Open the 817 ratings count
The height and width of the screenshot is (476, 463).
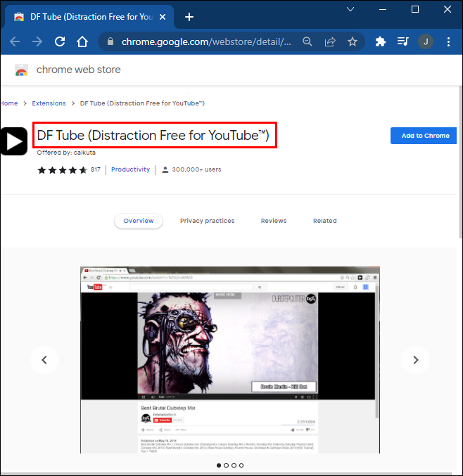96,169
